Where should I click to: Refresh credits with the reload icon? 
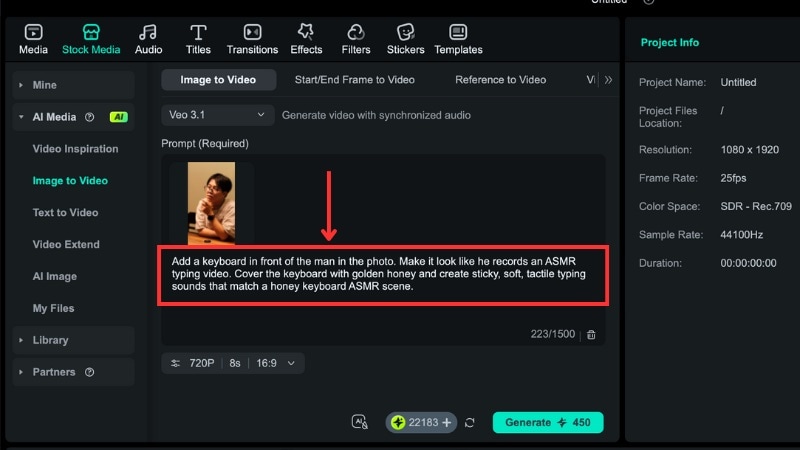point(470,422)
